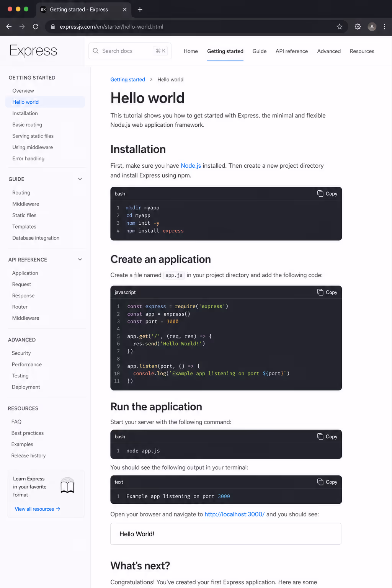
Task: Open Testing in sidebar
Action: [x=20, y=376]
